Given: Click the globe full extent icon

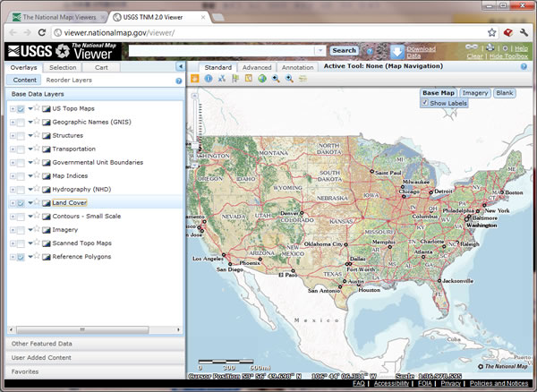Looking at the screenshot, I should 262,79.
